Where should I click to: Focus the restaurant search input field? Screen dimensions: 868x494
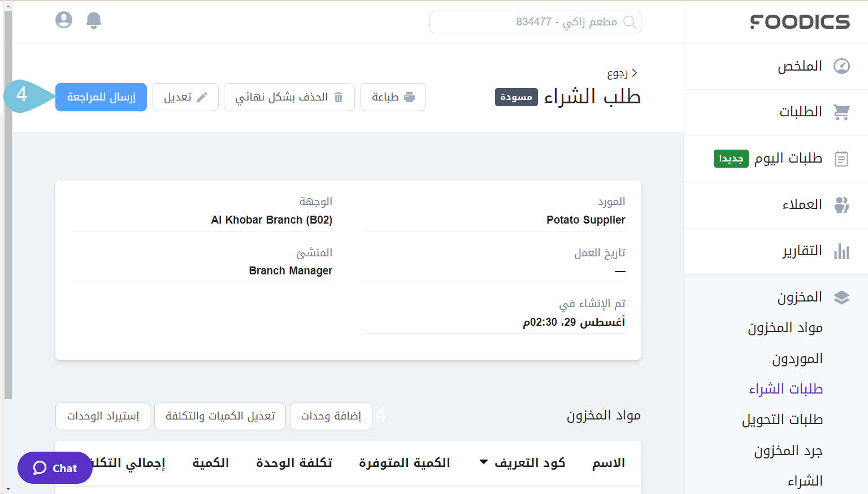[x=526, y=22]
